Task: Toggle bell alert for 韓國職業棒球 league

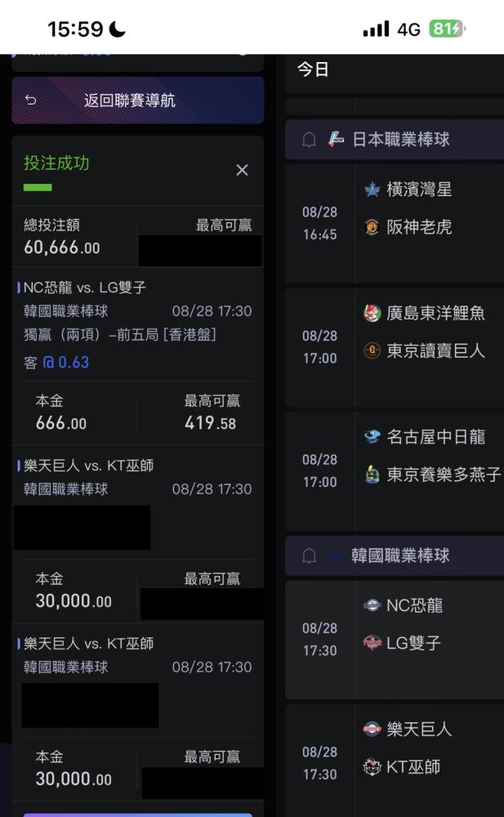Action: pos(309,556)
